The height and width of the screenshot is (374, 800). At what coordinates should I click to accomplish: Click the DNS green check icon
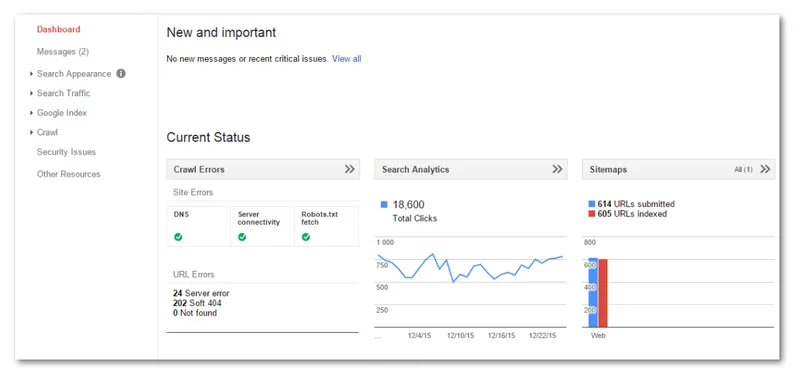pos(178,237)
